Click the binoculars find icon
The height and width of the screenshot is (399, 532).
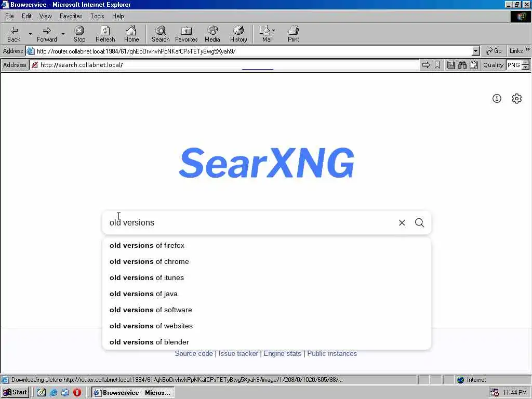tap(462, 65)
